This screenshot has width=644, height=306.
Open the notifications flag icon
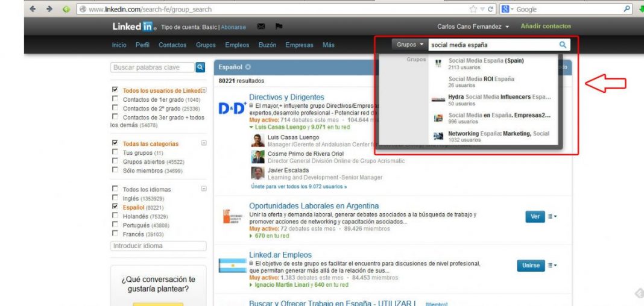pos(279,27)
